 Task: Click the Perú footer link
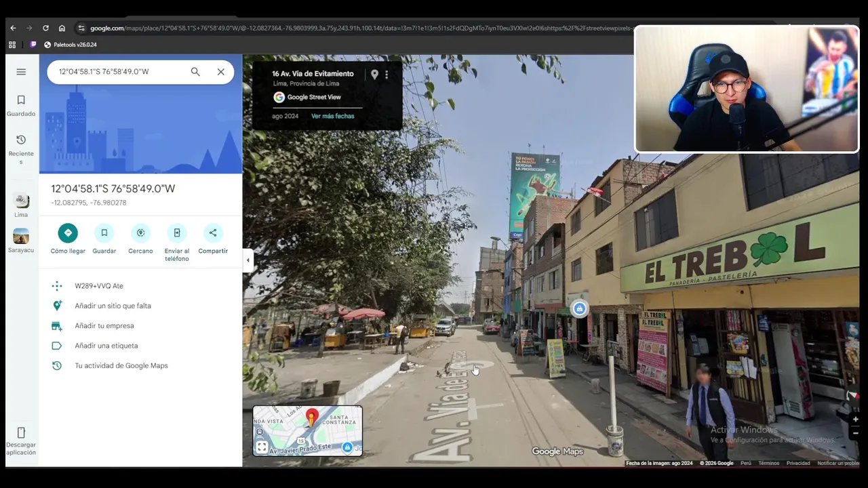746,464
